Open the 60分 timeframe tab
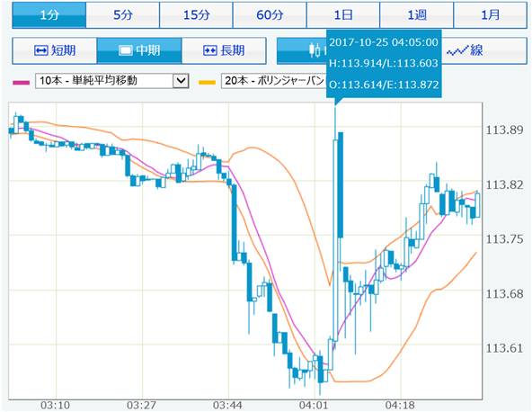 click(270, 15)
